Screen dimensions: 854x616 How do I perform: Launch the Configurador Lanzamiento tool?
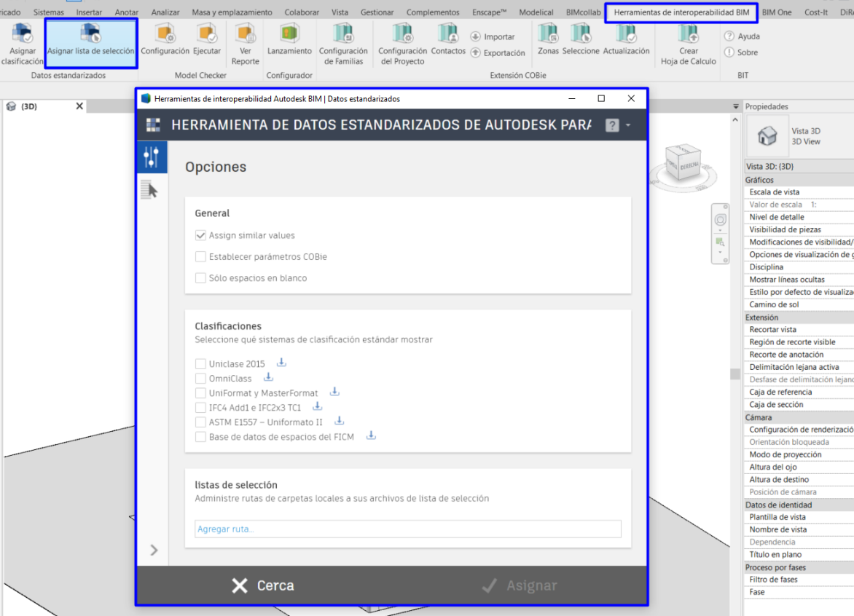(x=289, y=40)
